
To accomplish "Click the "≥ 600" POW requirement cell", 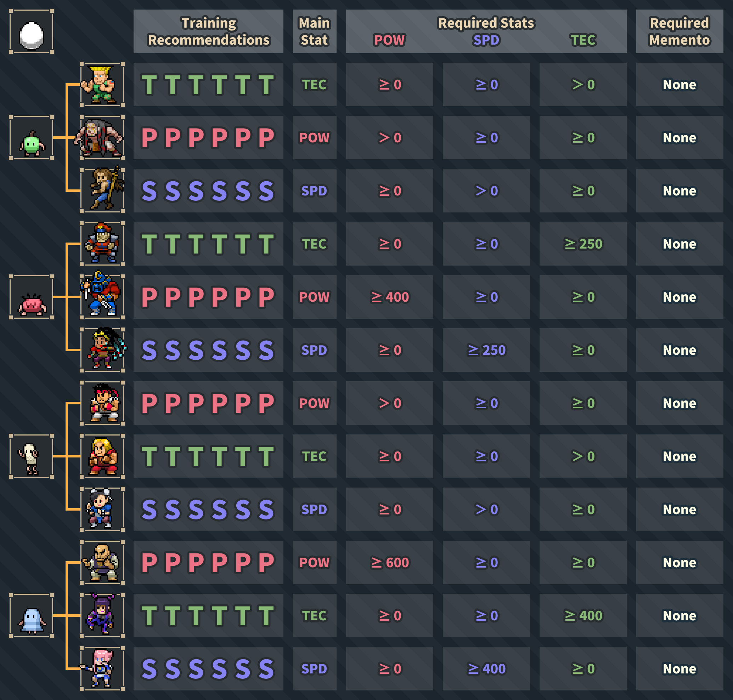I will pyautogui.click(x=389, y=563).
